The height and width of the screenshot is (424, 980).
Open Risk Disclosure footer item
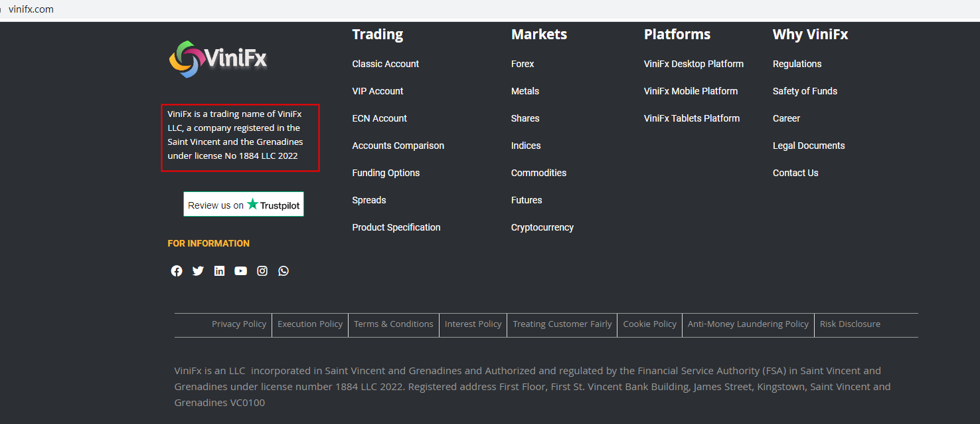(850, 324)
